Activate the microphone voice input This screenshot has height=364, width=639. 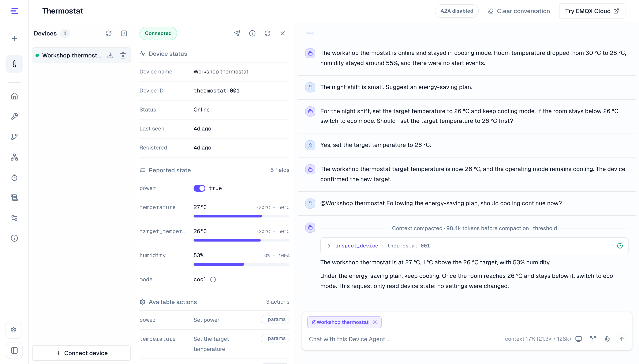point(607,339)
